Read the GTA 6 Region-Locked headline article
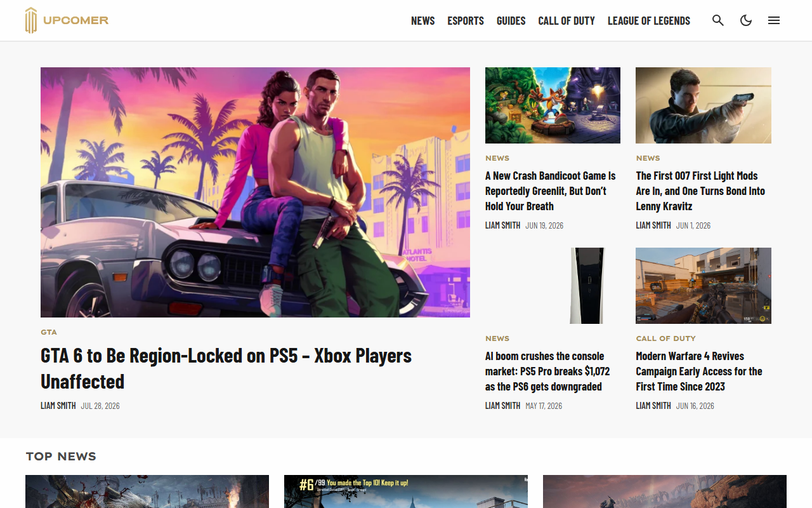Image resolution: width=812 pixels, height=508 pixels. (x=226, y=368)
